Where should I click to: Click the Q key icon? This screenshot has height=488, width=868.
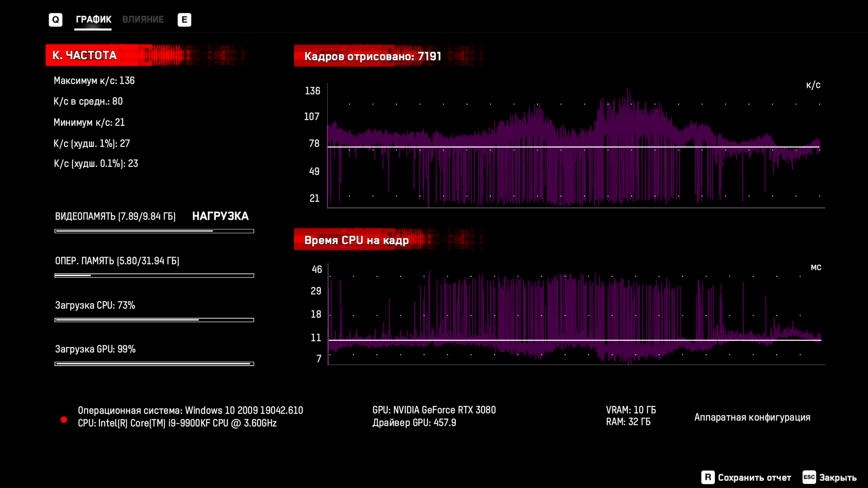55,20
